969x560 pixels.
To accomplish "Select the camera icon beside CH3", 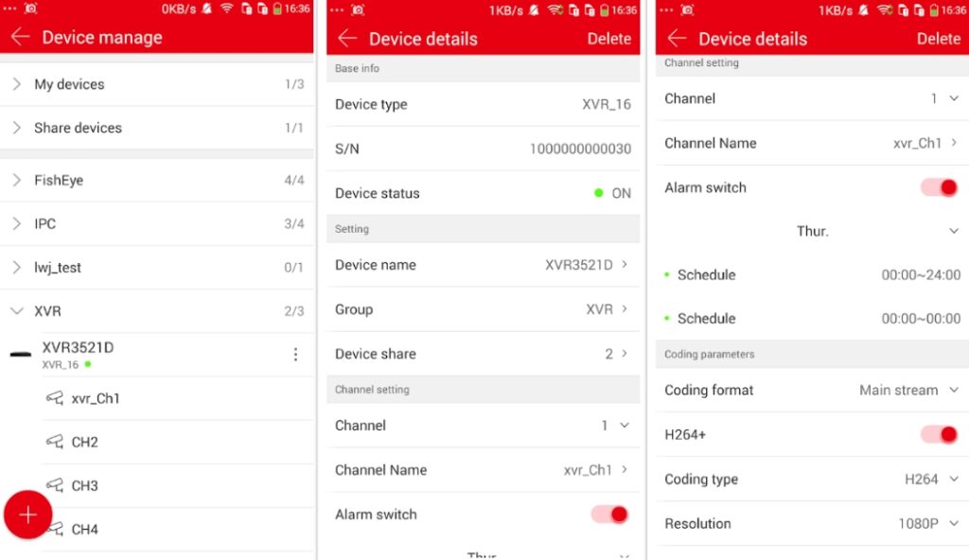I will click(55, 485).
